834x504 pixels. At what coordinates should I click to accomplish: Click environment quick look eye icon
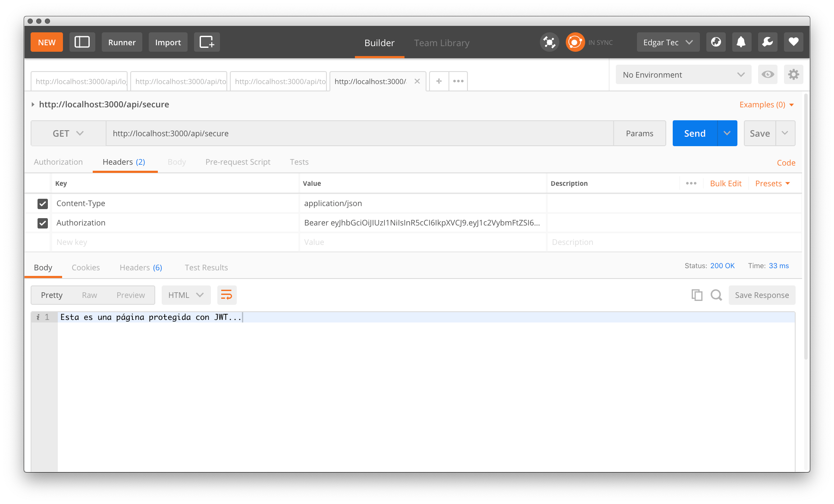(768, 75)
